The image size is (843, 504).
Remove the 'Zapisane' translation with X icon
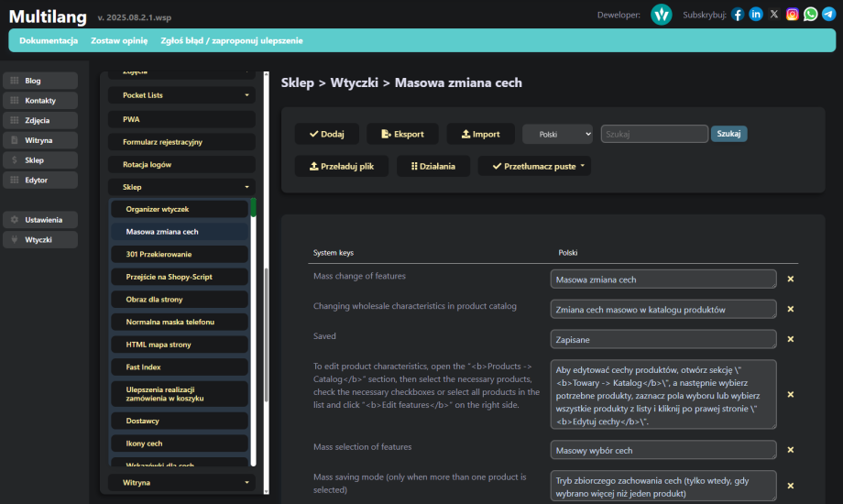[x=790, y=339]
